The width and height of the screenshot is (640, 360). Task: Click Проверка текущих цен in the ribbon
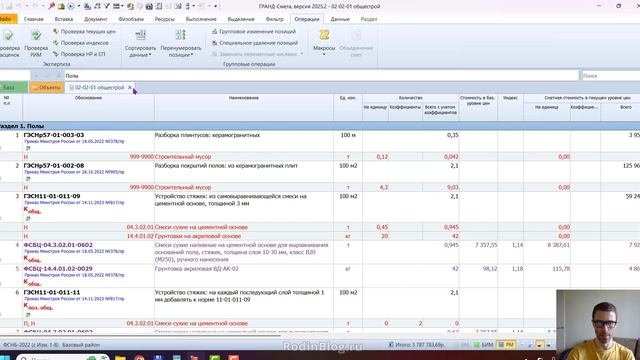[x=84, y=31]
